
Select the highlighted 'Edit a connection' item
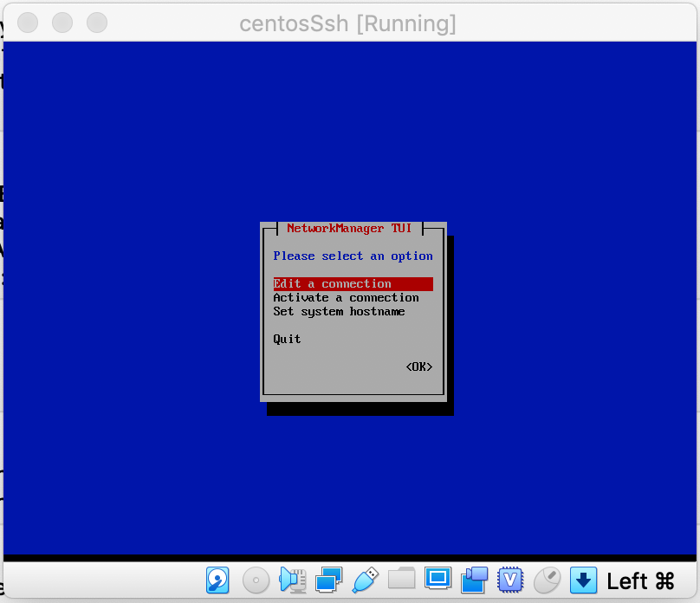pos(332,283)
